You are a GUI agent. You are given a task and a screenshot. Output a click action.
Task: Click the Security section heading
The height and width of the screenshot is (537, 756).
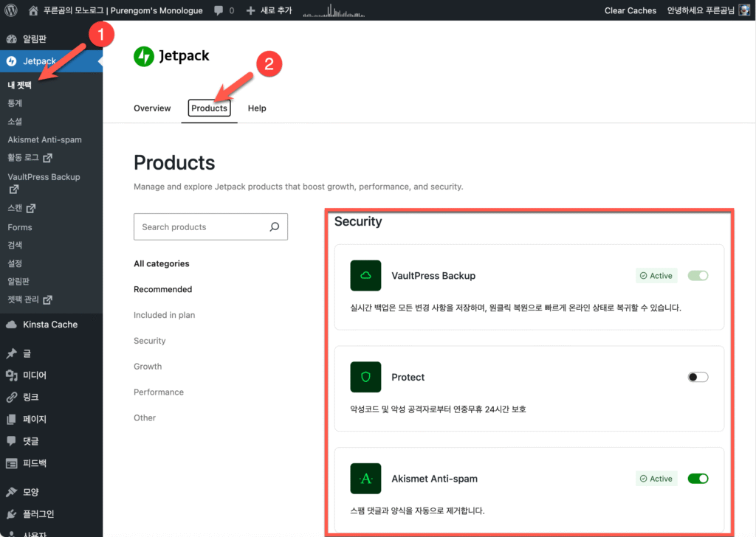click(x=358, y=221)
